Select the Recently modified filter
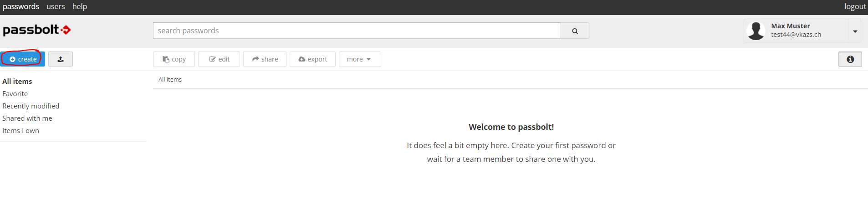 click(31, 106)
